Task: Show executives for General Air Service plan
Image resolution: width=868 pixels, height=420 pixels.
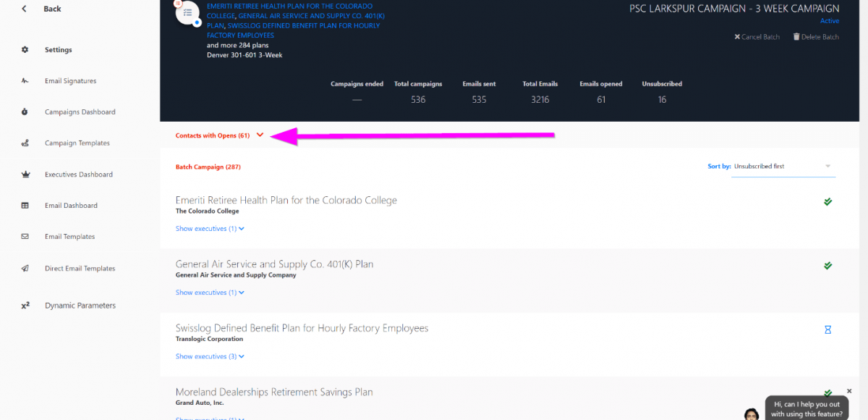Action: (x=210, y=293)
